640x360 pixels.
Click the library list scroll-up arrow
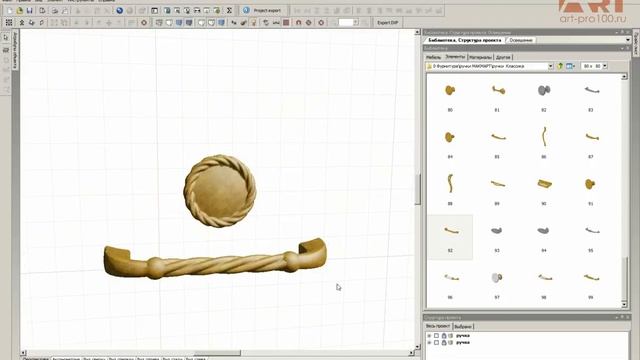pyautogui.click(x=624, y=76)
